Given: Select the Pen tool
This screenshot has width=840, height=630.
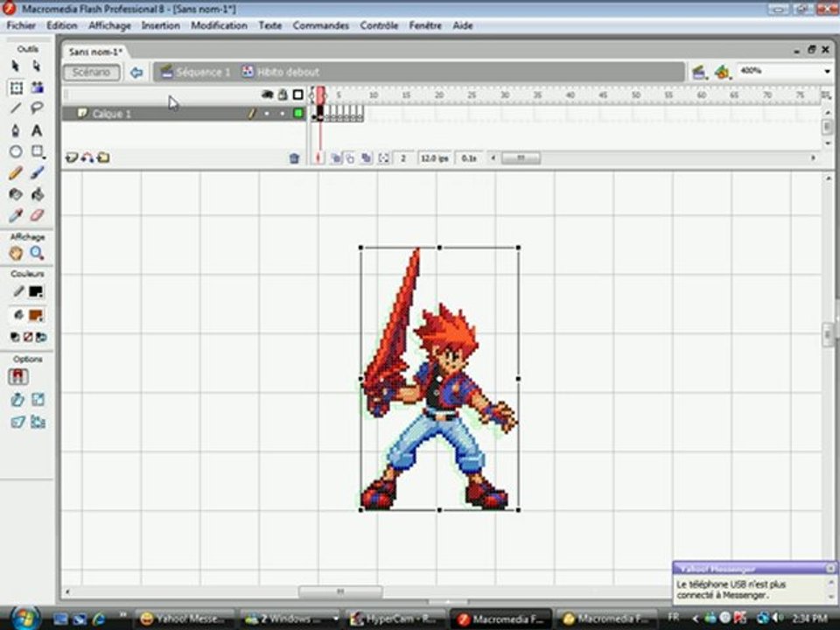Looking at the screenshot, I should point(16,130).
